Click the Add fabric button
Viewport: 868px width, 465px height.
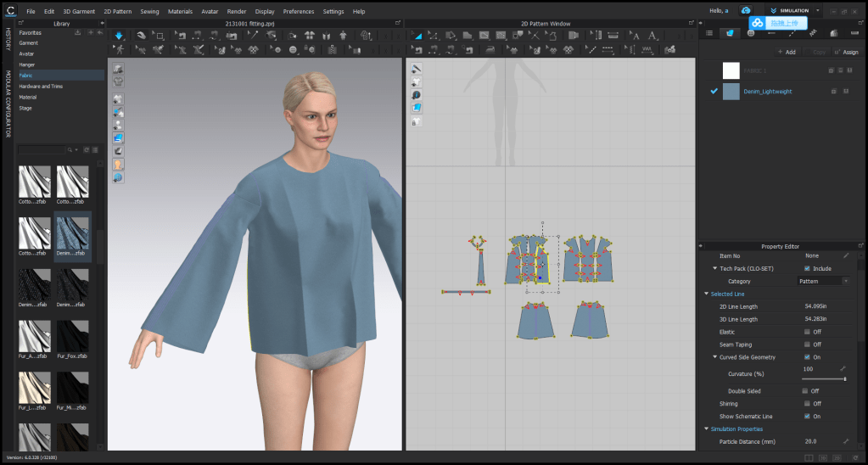787,52
